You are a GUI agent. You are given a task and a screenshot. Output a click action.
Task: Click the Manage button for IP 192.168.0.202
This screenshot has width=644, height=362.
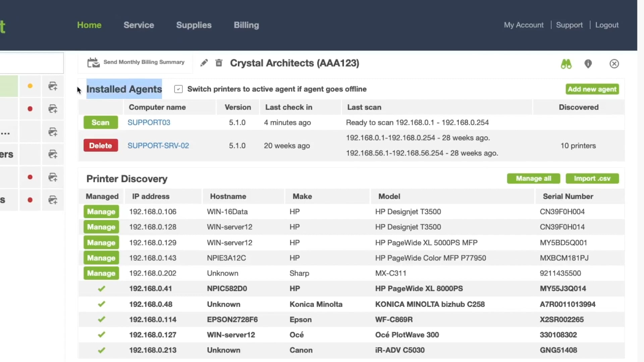[x=101, y=273]
